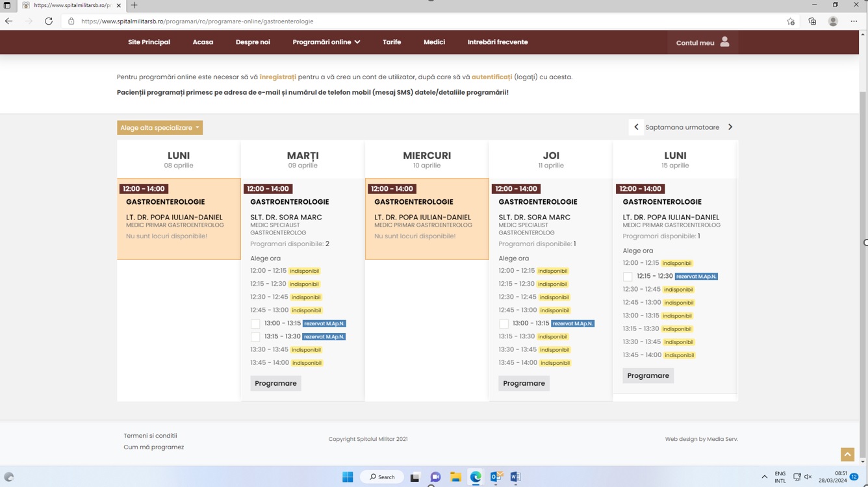Image resolution: width=868 pixels, height=487 pixels.
Task: Go to next week arrow
Action: [730, 127]
